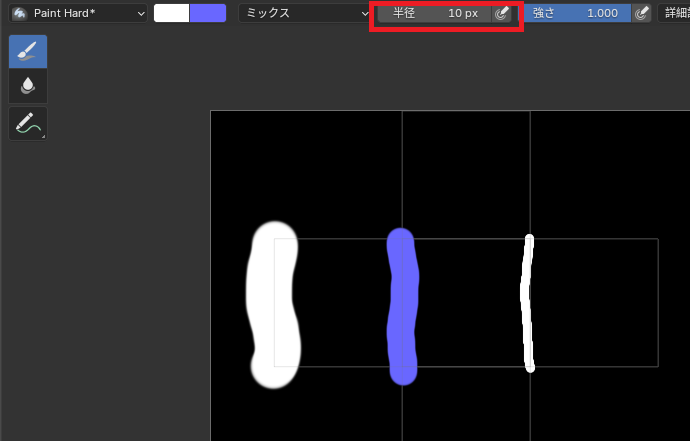Open the 詳細 advanced settings button
Image resolution: width=690 pixels, height=448 pixels.
coord(674,13)
